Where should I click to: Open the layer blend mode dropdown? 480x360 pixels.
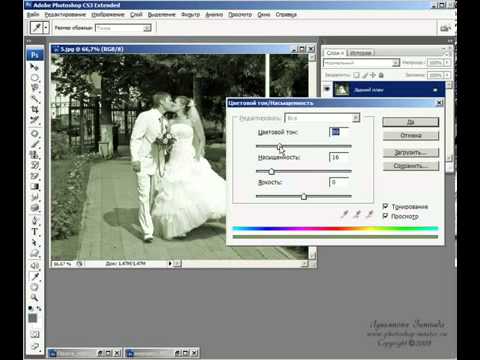click(x=361, y=63)
